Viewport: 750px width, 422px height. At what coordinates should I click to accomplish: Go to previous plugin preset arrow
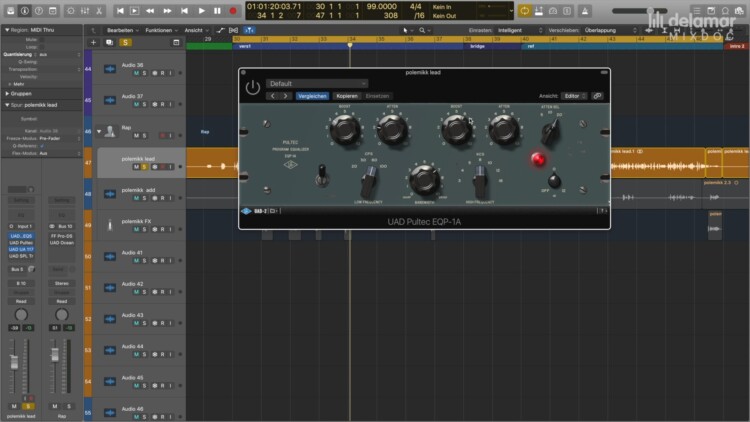[273, 96]
